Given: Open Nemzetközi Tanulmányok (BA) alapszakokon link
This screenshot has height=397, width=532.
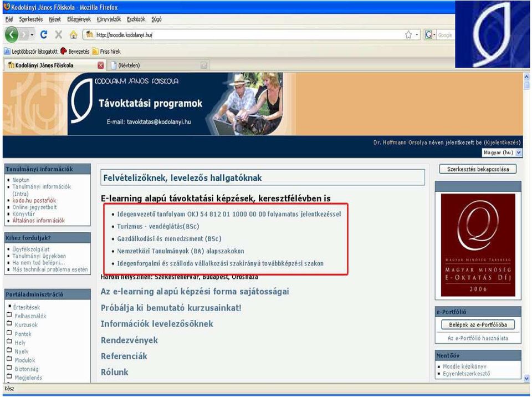Looking at the screenshot, I should [181, 251].
